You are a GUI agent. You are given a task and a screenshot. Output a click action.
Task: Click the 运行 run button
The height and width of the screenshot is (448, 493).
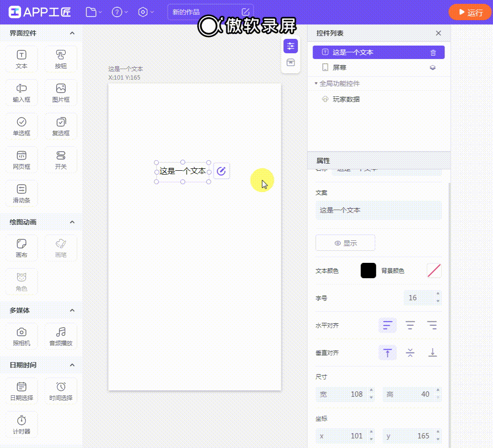tap(470, 12)
